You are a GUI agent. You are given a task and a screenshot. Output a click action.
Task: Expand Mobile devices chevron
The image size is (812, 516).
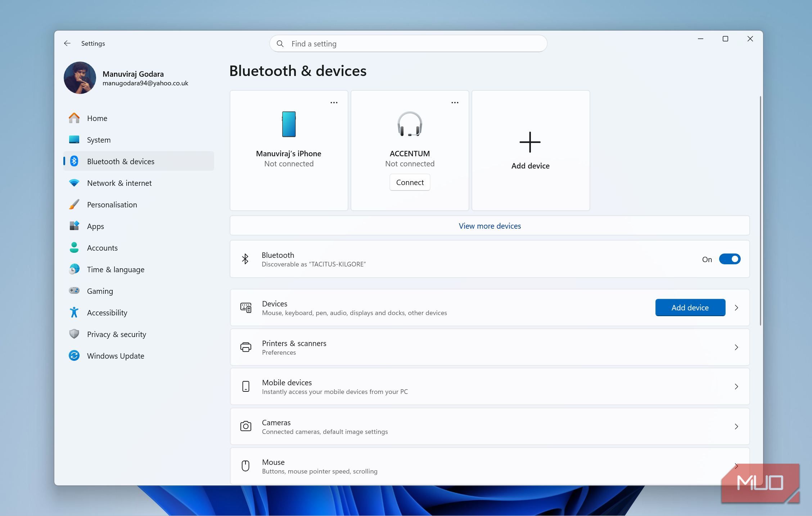tap(736, 387)
